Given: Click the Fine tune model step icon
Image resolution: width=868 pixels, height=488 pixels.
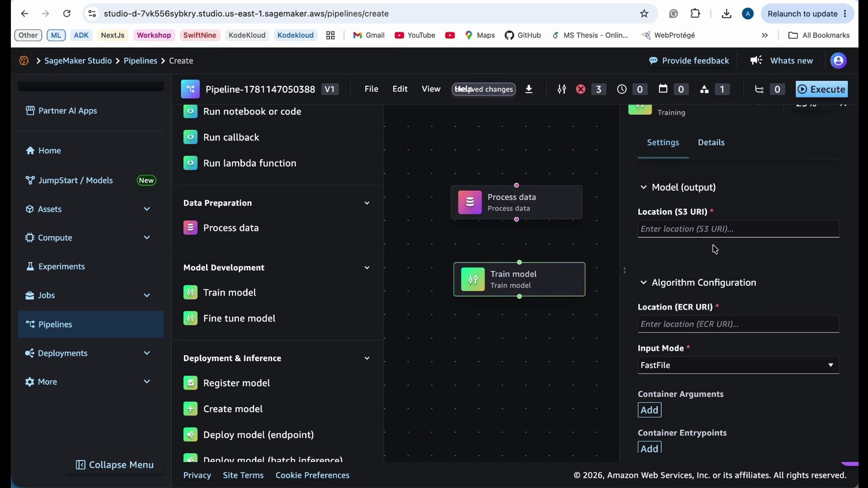Looking at the screenshot, I should tap(190, 319).
